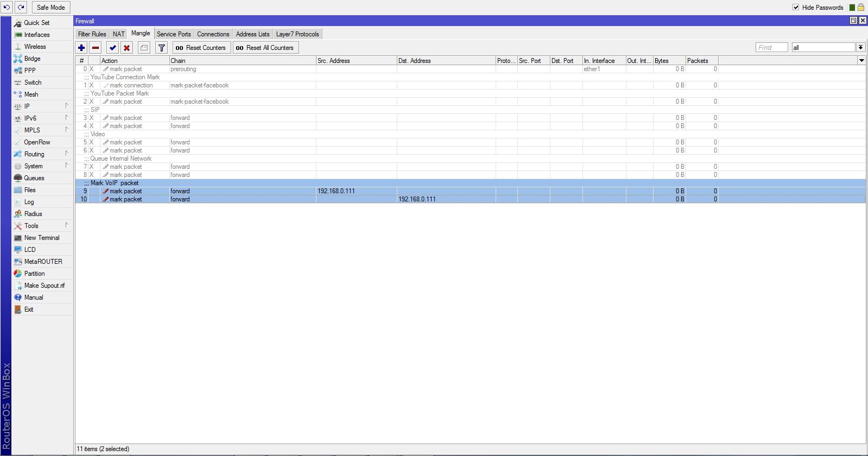
Task: Click the red minus remove rule icon
Action: [96, 48]
